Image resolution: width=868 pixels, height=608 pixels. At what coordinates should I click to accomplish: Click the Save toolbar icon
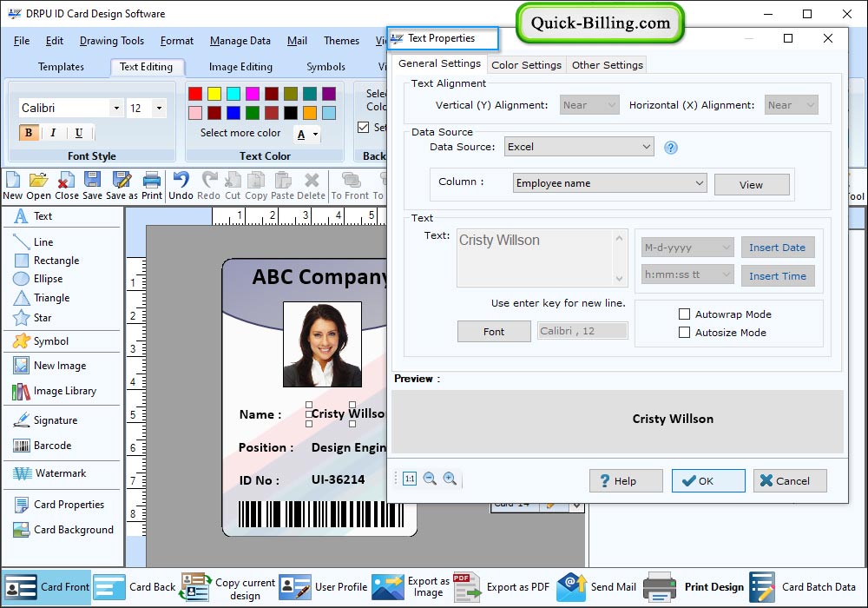click(x=93, y=186)
